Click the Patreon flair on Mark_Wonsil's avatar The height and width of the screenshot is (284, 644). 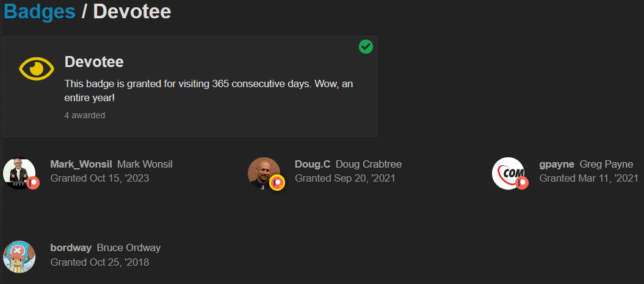point(33,182)
